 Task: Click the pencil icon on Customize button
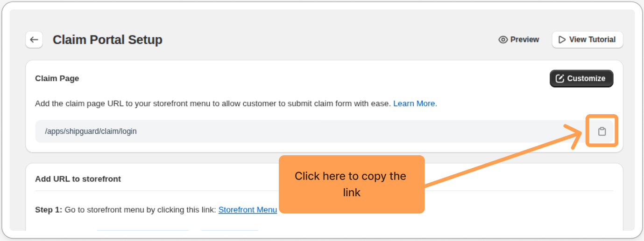point(560,79)
